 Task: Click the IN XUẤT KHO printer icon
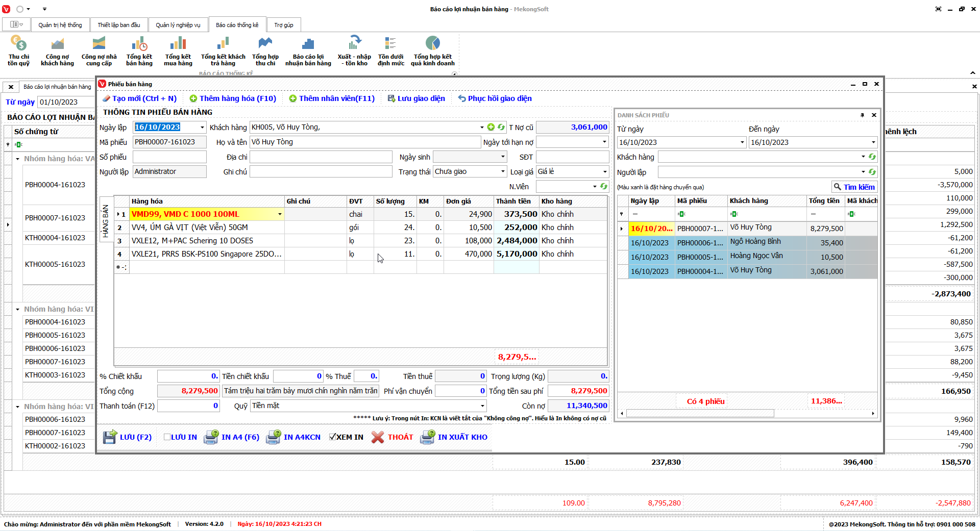[x=427, y=437]
